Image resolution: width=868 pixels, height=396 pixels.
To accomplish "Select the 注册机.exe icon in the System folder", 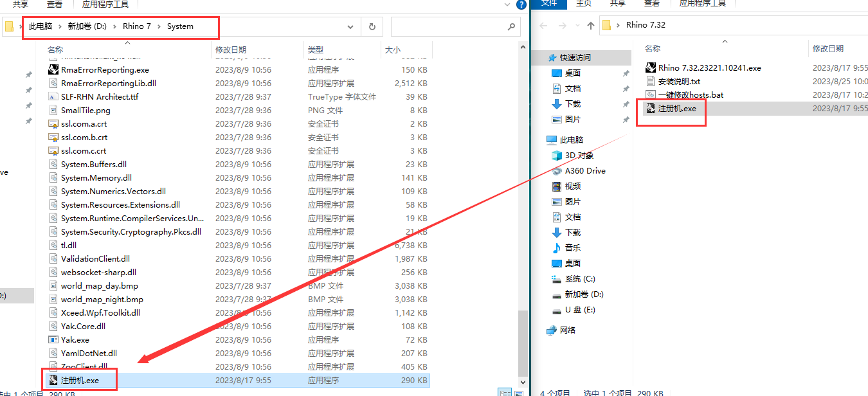I will coord(53,380).
